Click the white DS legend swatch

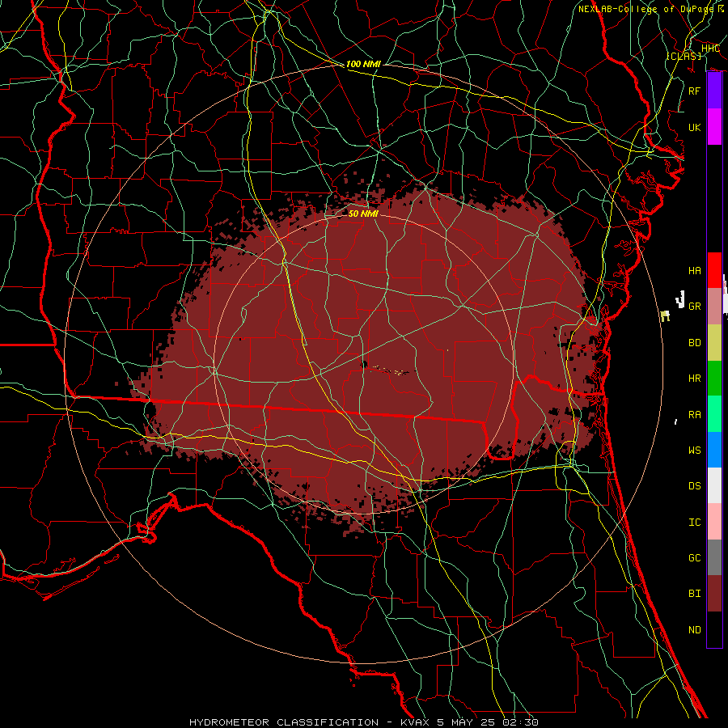coord(714,485)
